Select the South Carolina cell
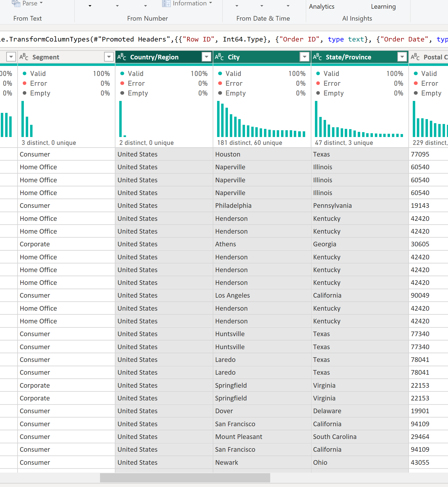 pyautogui.click(x=334, y=437)
